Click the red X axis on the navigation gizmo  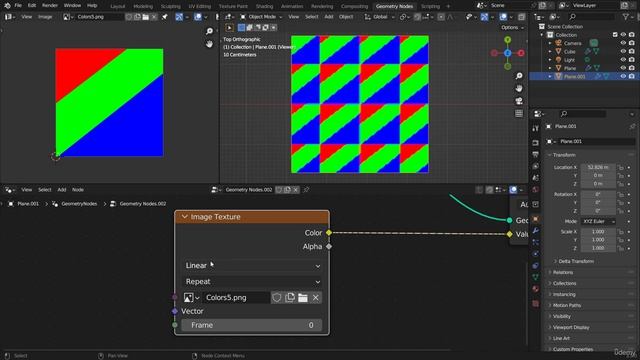(x=521, y=53)
